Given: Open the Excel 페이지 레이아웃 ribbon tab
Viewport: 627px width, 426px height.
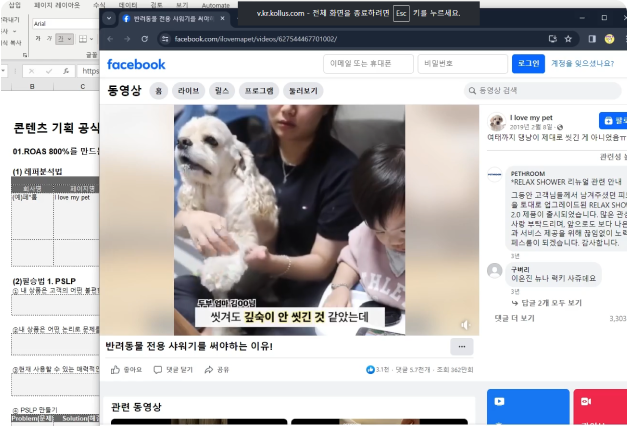Looking at the screenshot, I should pyautogui.click(x=56, y=5).
